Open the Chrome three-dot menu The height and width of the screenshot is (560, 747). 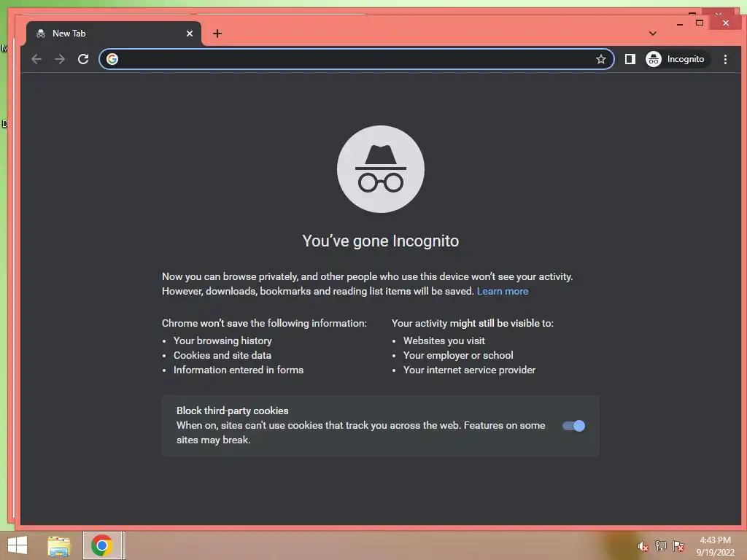coord(725,59)
